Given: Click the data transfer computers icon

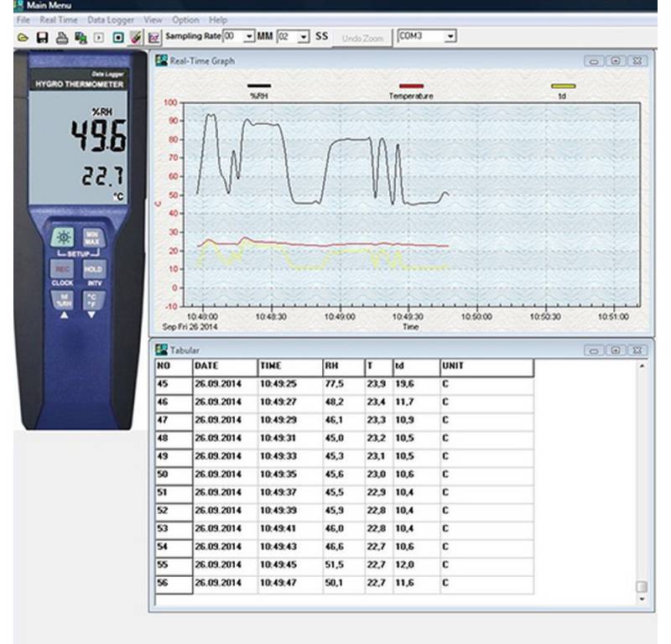Looking at the screenshot, I should (x=81, y=38).
